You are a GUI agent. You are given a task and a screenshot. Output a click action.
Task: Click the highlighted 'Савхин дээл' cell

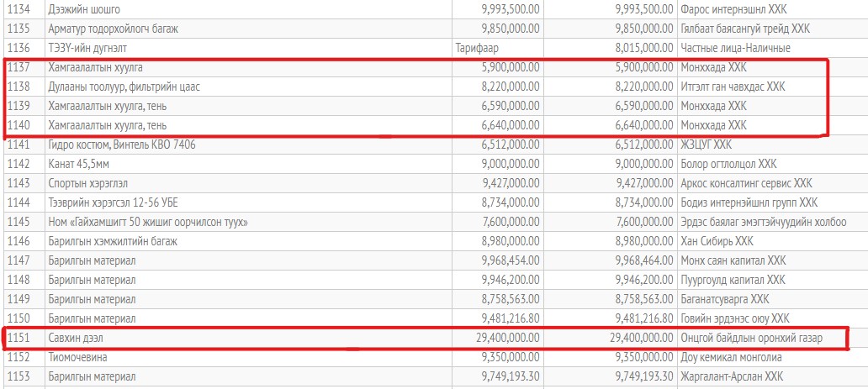[77, 338]
